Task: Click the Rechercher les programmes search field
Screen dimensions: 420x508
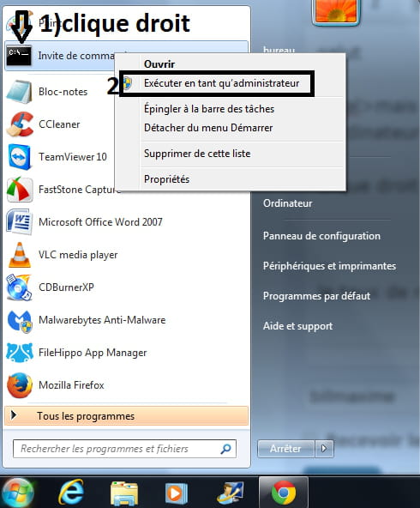Action: tap(124, 449)
